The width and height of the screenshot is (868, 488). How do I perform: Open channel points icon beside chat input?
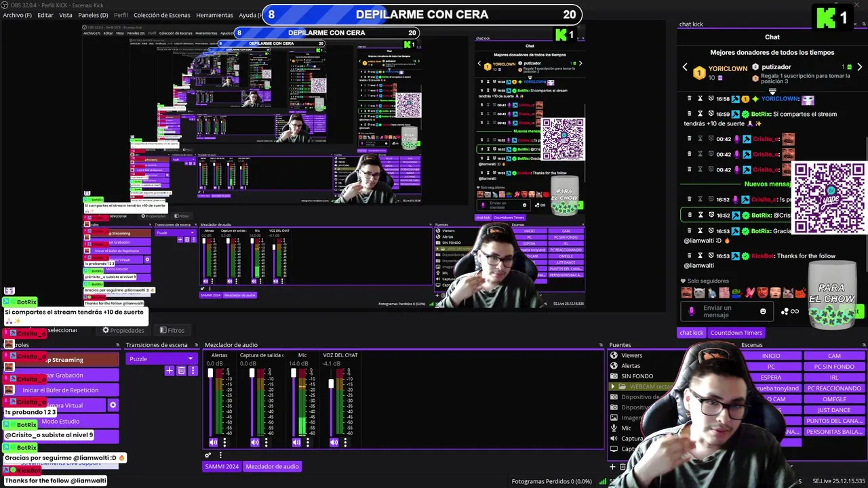(785, 311)
